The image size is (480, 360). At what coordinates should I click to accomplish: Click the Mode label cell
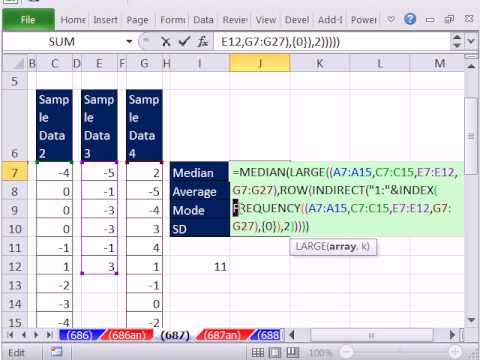tap(199, 210)
